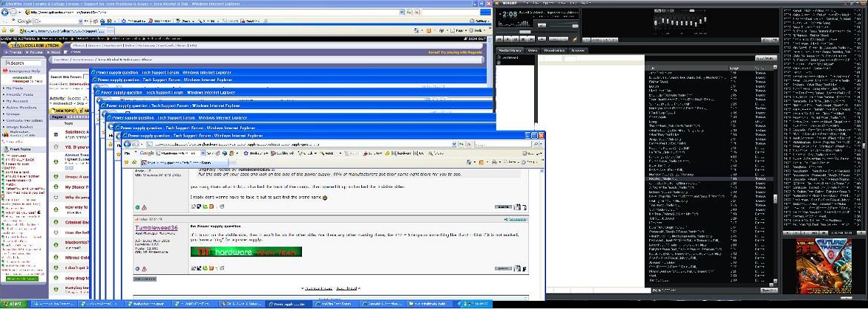Viewport: 868px width, 309px height.
Task: Switch to Winamp's Visualization tab
Action: tap(554, 51)
